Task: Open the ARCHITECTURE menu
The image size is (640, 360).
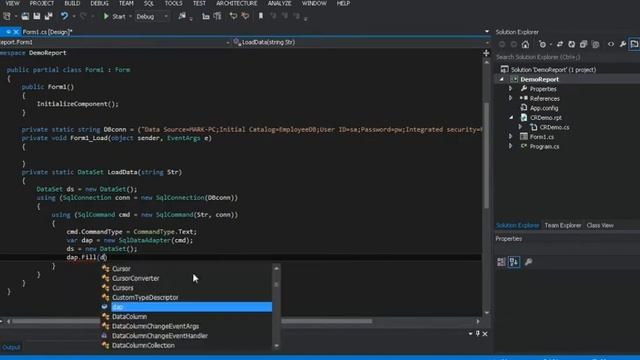Action: pos(237,3)
